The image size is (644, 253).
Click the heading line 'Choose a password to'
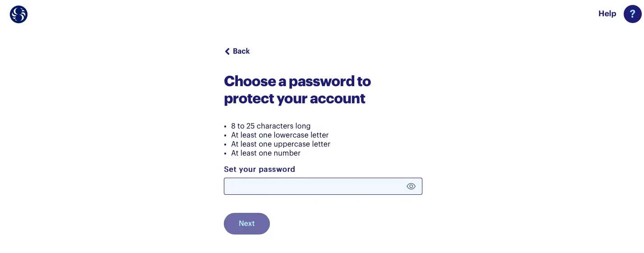(x=297, y=81)
